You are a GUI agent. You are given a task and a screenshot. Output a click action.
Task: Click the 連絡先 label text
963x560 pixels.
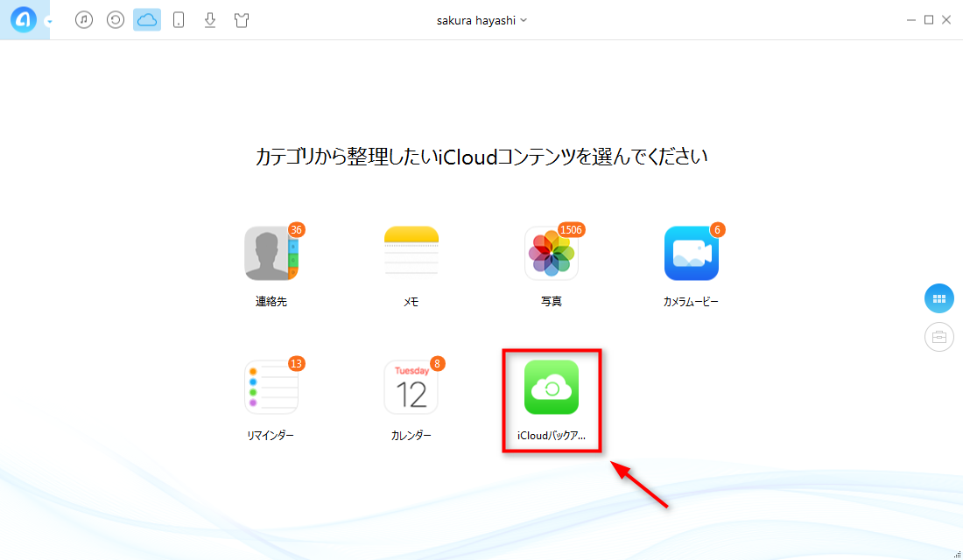coord(271,302)
